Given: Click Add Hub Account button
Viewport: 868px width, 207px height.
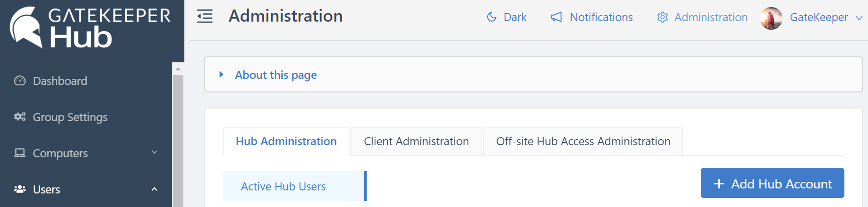Looking at the screenshot, I should (772, 183).
